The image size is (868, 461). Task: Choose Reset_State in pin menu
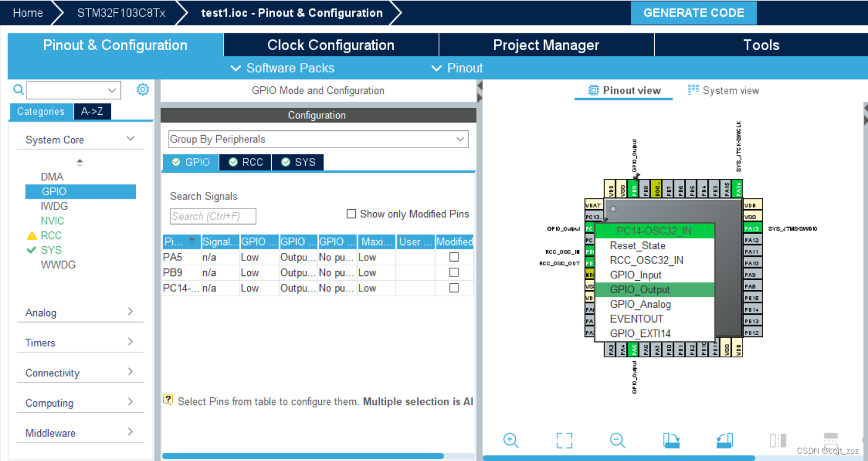(654, 246)
